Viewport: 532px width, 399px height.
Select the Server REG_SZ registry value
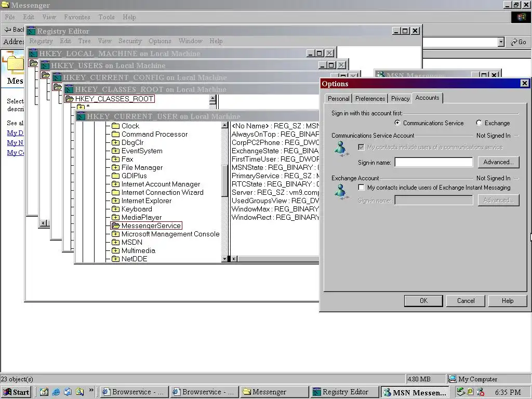point(275,192)
